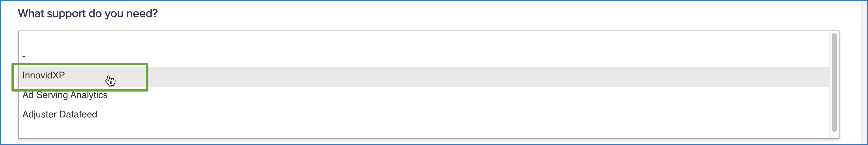
Task: Click the '-' entry in the support list
Action: [x=24, y=56]
